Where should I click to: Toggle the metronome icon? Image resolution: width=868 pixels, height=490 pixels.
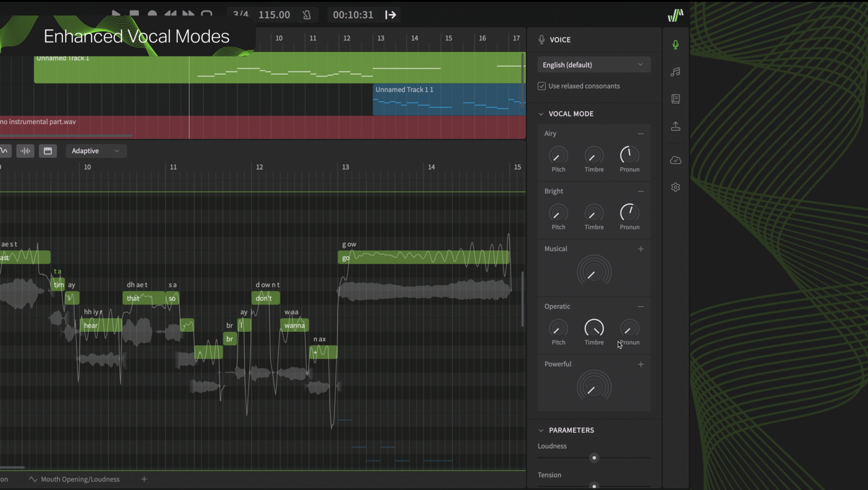[x=306, y=15]
